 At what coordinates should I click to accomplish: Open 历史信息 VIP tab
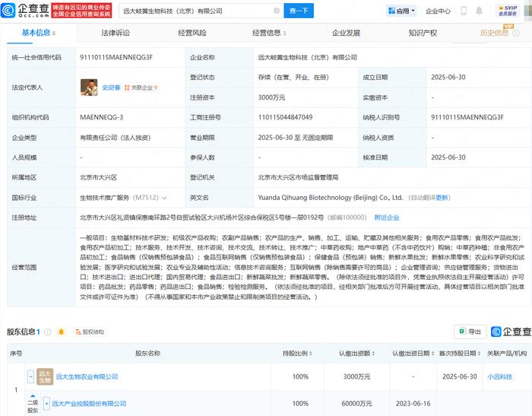coord(494,33)
